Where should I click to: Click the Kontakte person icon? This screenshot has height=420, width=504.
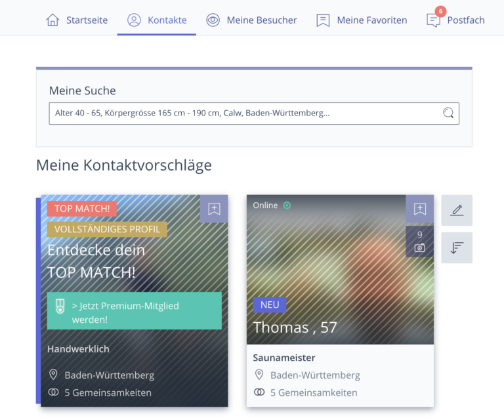[x=134, y=20]
